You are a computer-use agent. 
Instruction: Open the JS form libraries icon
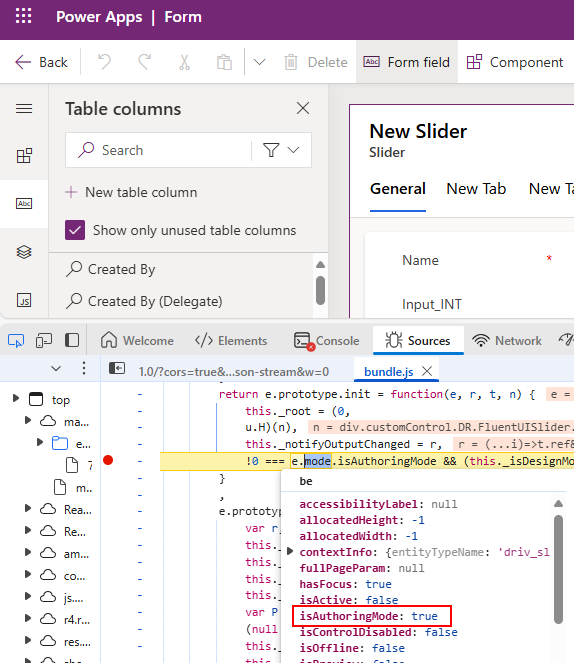click(x=24, y=300)
